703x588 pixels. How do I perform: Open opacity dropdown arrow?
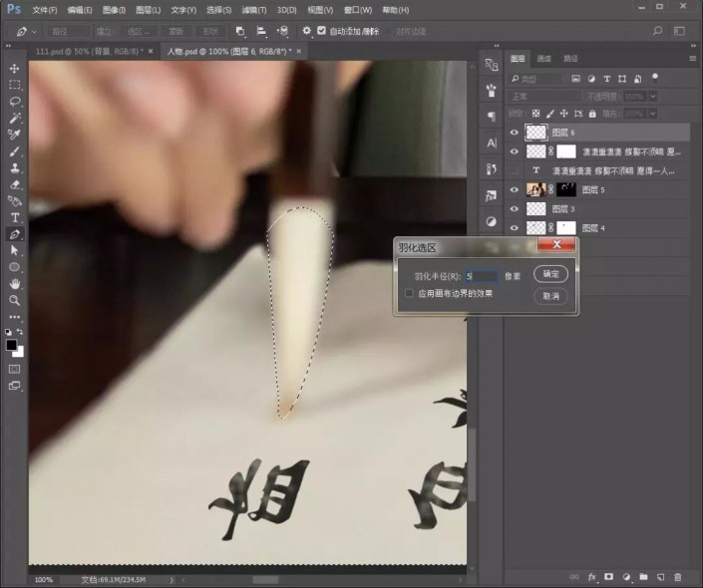tap(653, 97)
